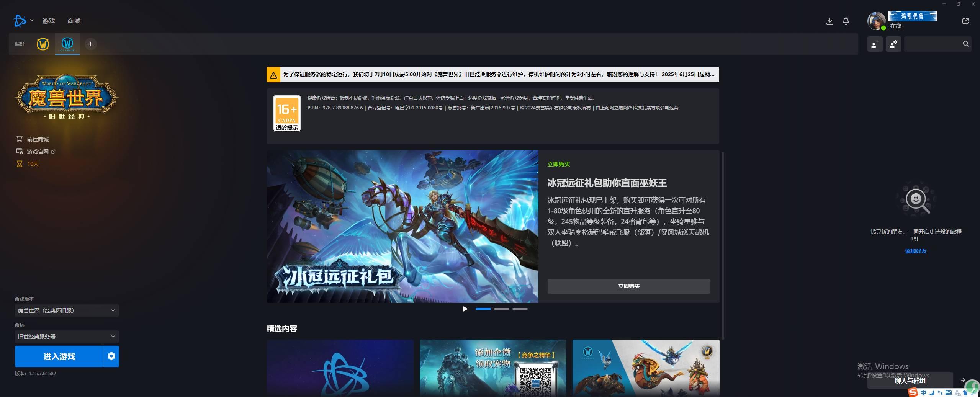The width and height of the screenshot is (980, 397).
Task: Open the 聊天与群组 chat button
Action: [x=910, y=381]
